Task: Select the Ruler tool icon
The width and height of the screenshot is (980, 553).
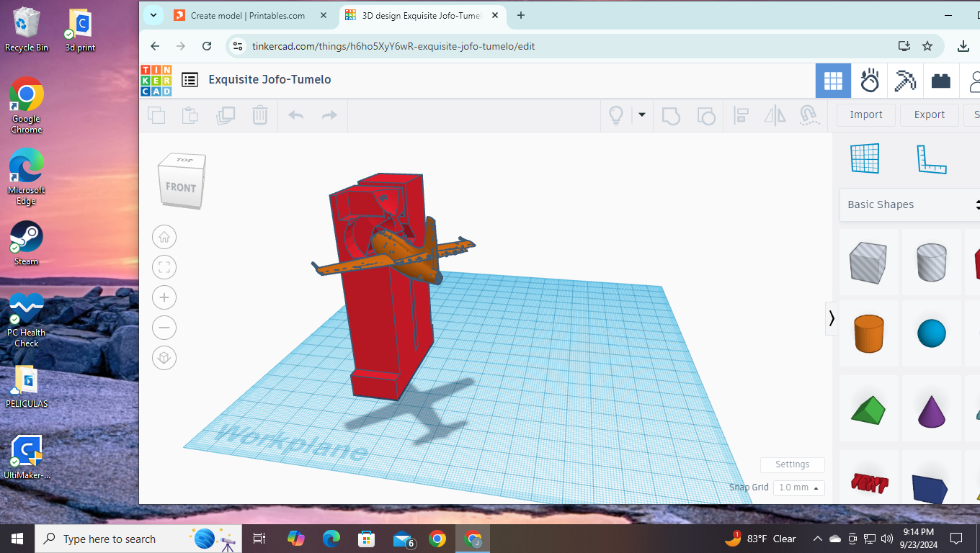Action: [931, 158]
